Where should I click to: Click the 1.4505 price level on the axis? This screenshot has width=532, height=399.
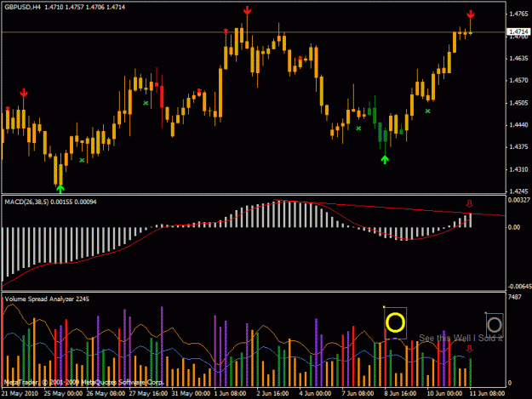coord(518,103)
